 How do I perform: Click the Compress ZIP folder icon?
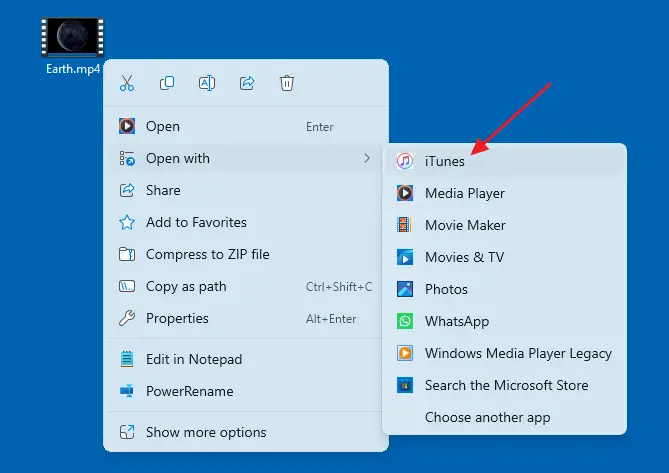[127, 254]
